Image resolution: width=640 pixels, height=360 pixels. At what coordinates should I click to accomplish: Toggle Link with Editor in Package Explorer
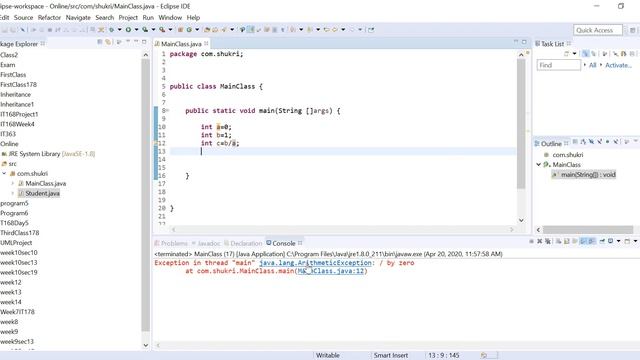click(x=108, y=42)
